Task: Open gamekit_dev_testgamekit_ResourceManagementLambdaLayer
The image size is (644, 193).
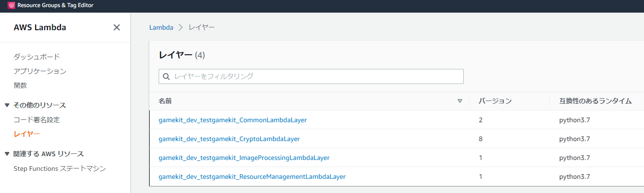Action: (252, 176)
